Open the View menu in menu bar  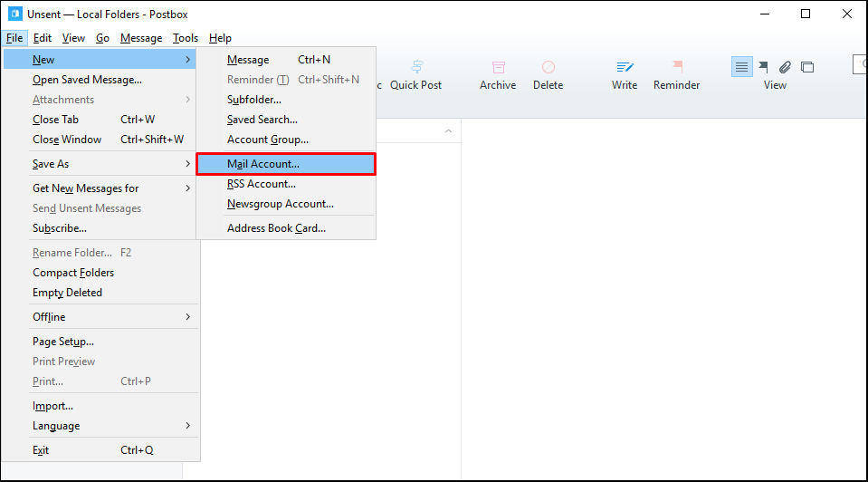pyautogui.click(x=73, y=38)
